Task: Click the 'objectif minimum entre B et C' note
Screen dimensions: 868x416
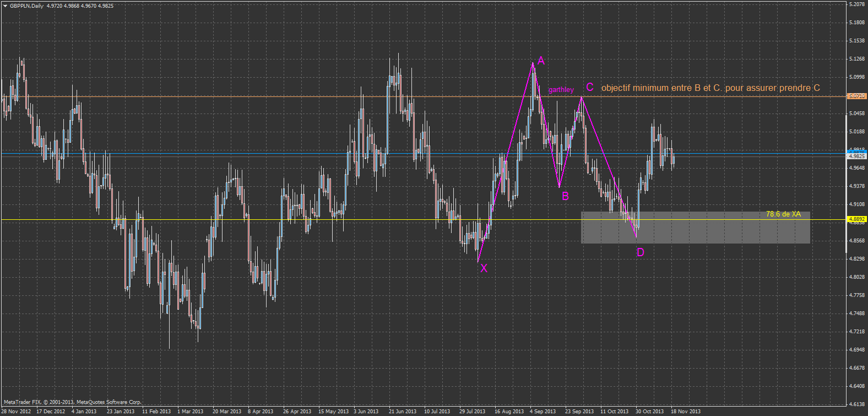Action: pos(710,88)
